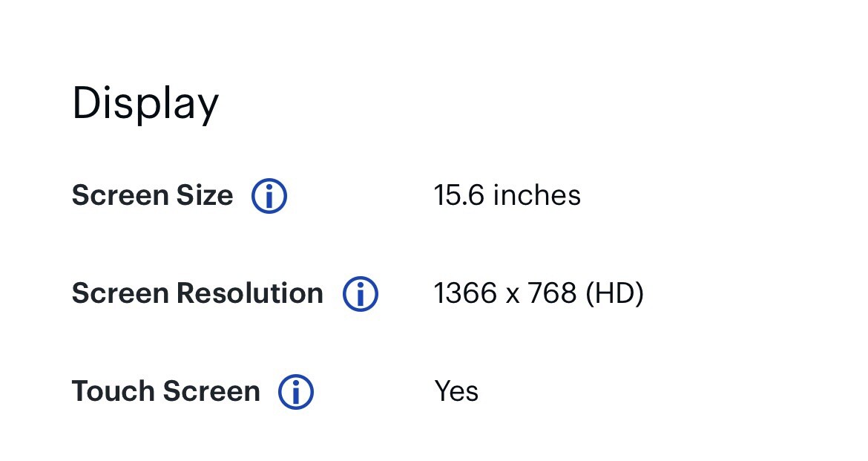Viewport: 868px width, 461px height.
Task: Click the Screen Size label
Action: pos(153,195)
